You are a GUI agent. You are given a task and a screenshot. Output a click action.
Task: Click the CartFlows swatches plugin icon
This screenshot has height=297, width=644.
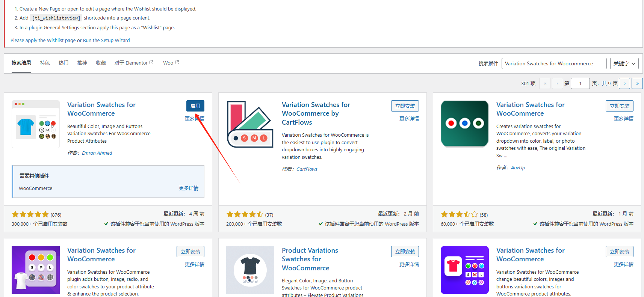tap(250, 124)
